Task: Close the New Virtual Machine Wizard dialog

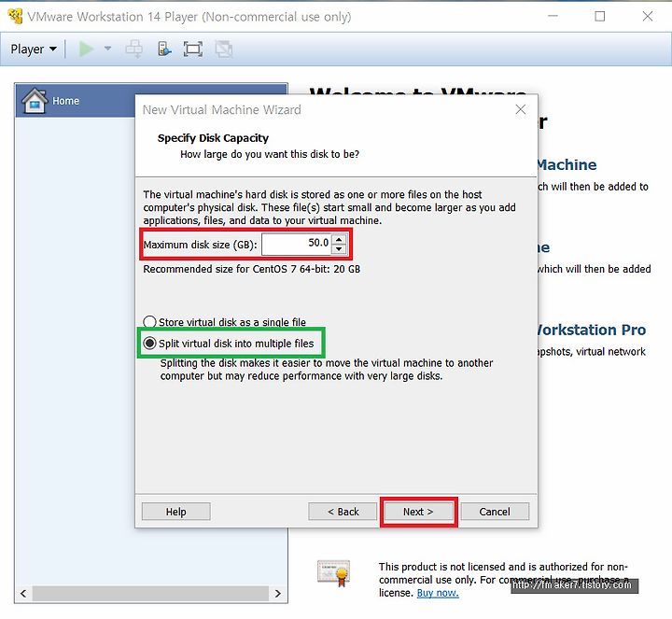Action: (520, 109)
